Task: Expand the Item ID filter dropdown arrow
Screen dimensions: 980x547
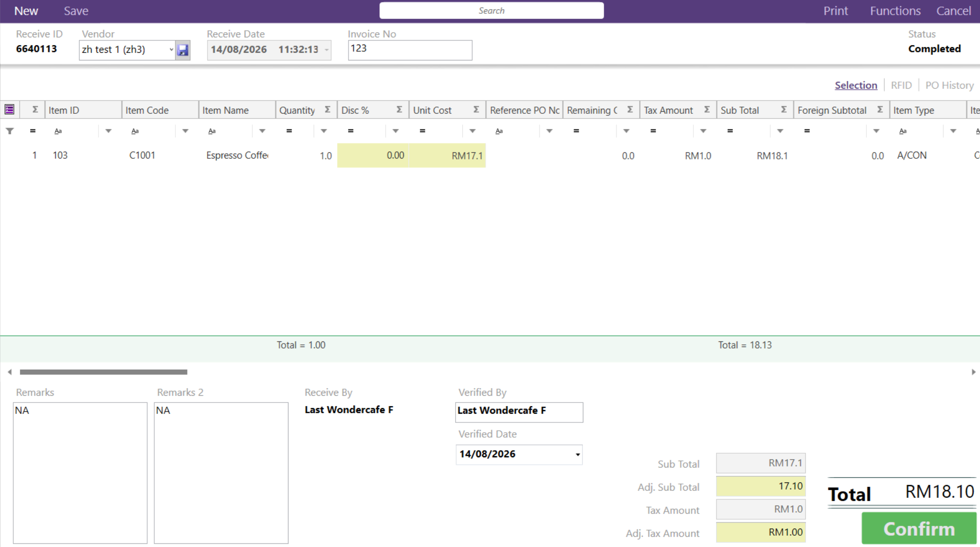Action: click(108, 131)
